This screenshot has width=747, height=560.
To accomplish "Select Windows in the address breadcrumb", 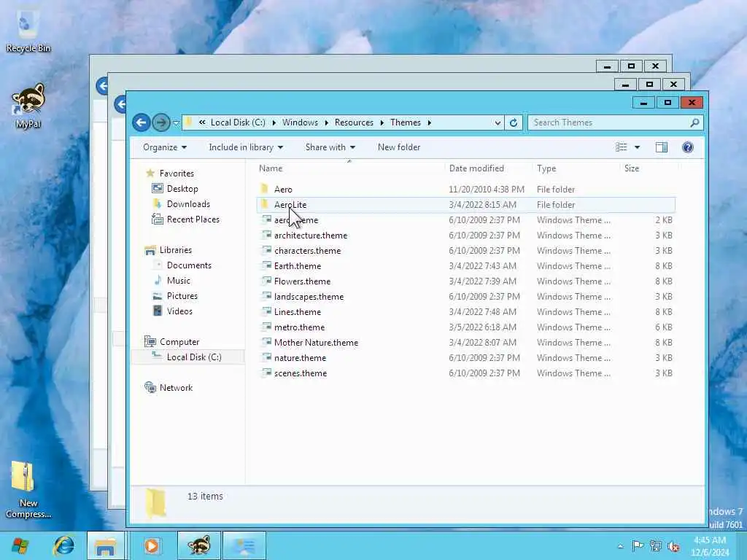I will coord(300,122).
